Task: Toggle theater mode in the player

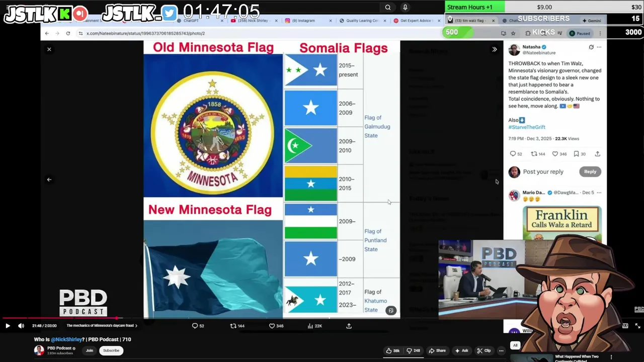Action: click(x=625, y=326)
